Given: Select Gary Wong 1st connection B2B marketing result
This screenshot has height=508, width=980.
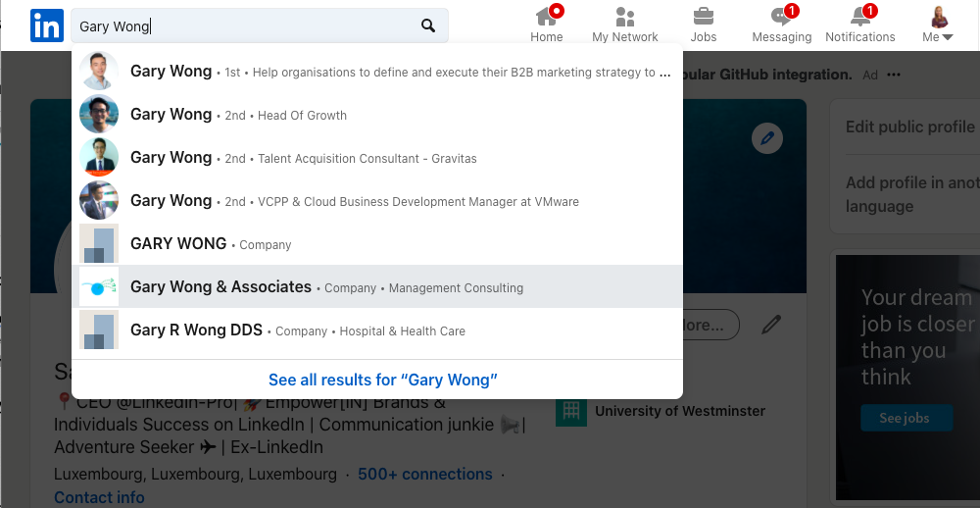Looking at the screenshot, I should [377, 72].
